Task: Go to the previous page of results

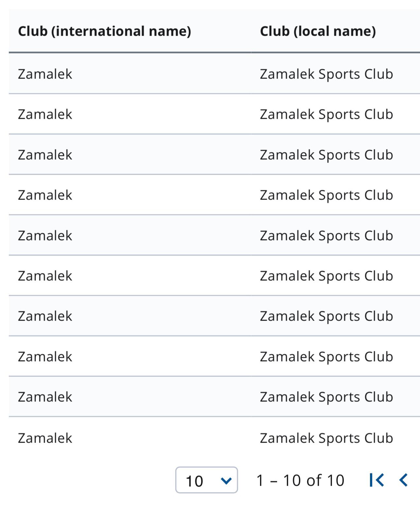Action: point(404,480)
